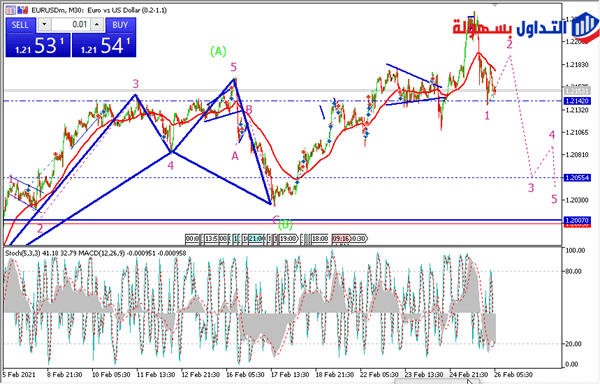This screenshot has height=384, width=600.
Task: Increase lot volume with up arrow
Action: click(97, 24)
